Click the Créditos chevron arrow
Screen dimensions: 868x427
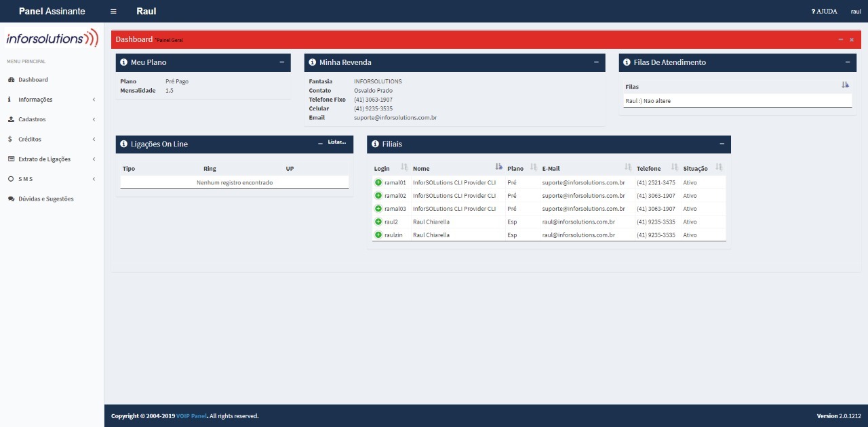pyautogui.click(x=94, y=139)
